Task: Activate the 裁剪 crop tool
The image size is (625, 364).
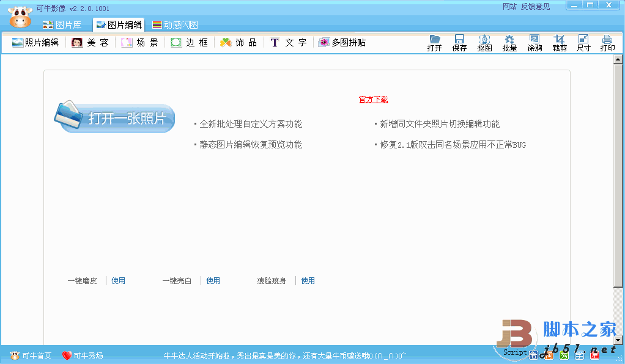Action: coord(559,43)
